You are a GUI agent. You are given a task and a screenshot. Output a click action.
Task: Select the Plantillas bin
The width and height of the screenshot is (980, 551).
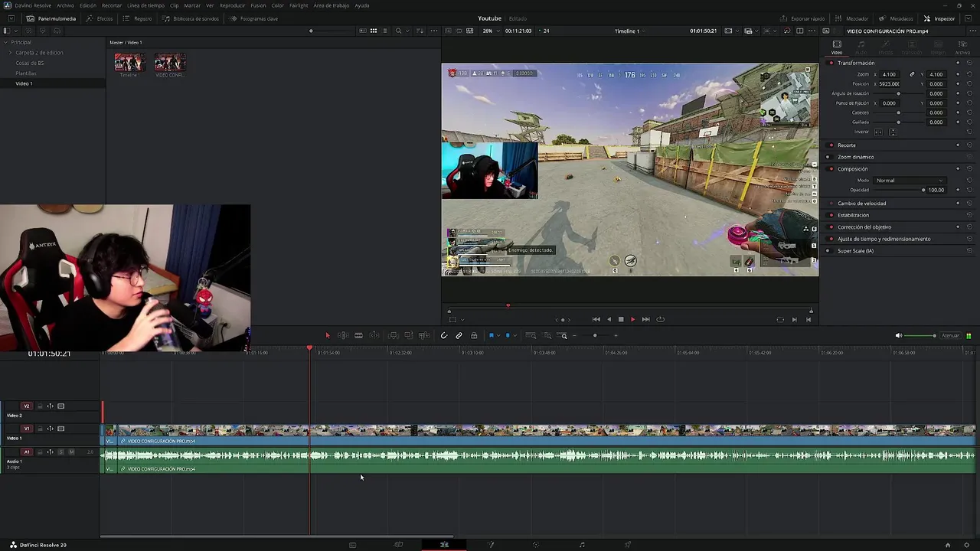coord(26,73)
